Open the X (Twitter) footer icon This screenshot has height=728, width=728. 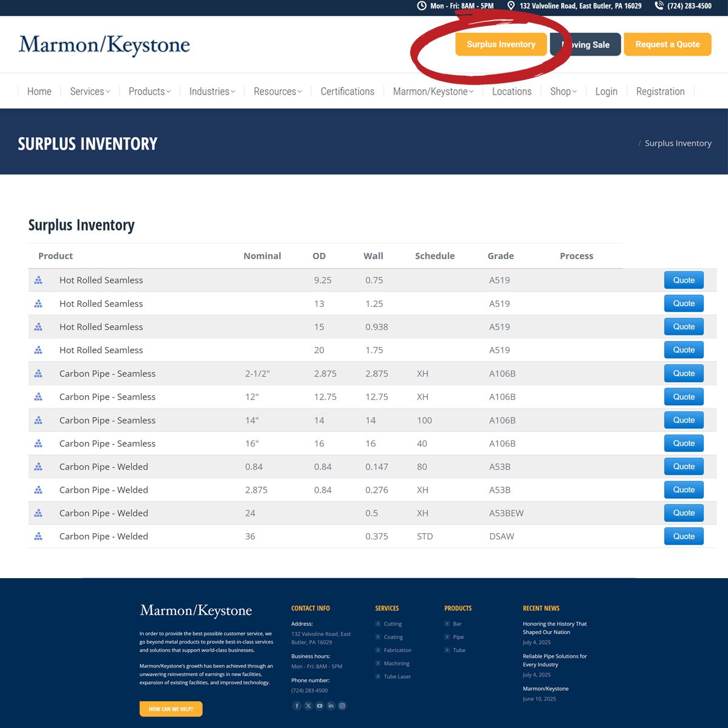point(308,706)
